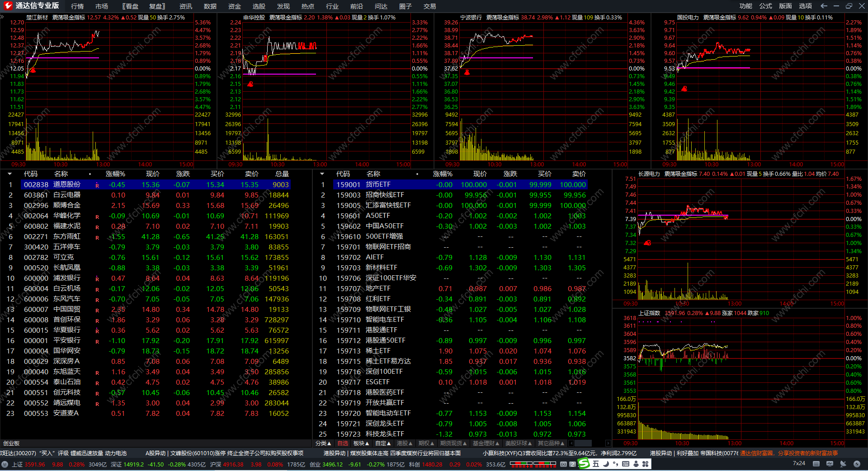Expand the 板块 tab menu
The image size is (868, 471).
pyautogui.click(x=361, y=443)
